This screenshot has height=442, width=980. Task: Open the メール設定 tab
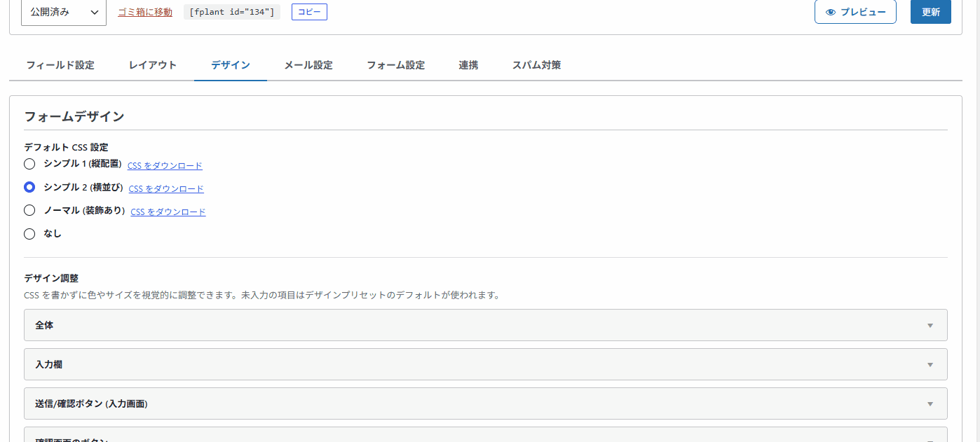point(308,65)
